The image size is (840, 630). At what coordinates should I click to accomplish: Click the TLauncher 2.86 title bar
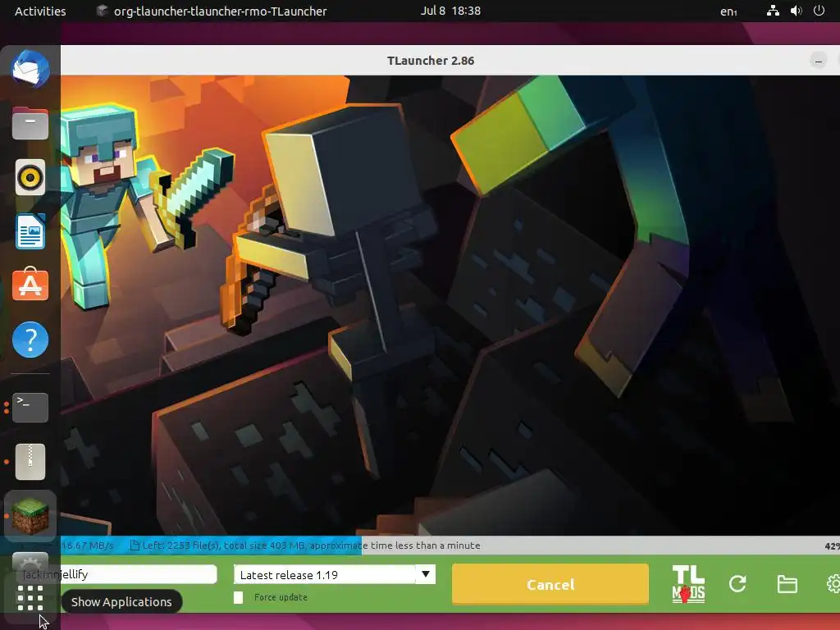click(x=431, y=61)
